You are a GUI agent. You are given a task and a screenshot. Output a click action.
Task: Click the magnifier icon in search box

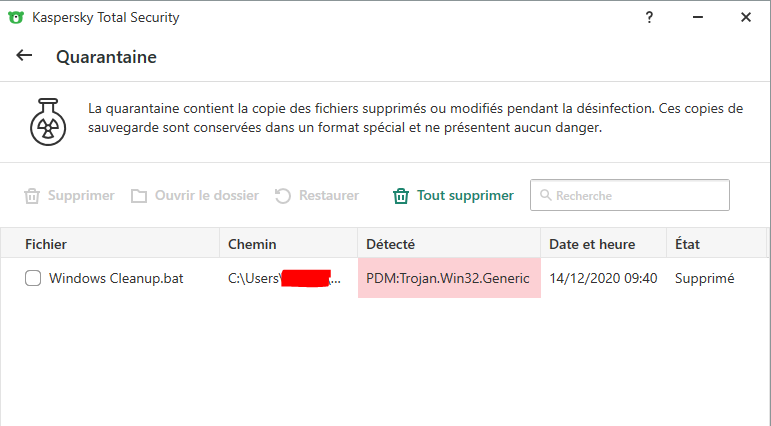545,196
